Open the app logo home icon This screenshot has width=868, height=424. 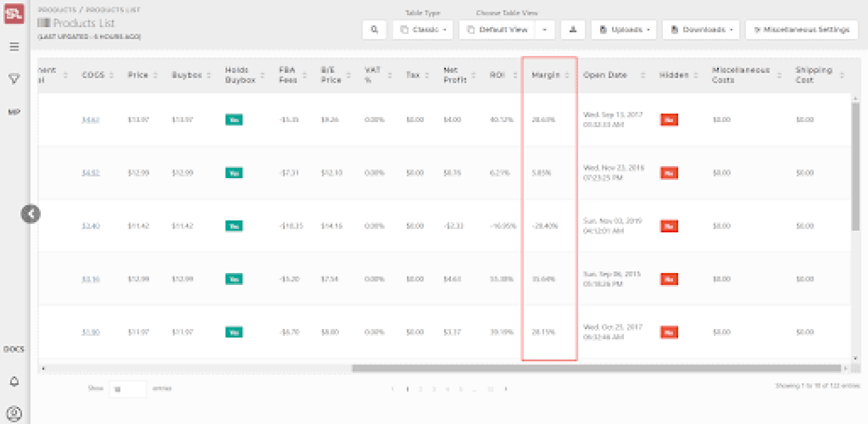point(14,14)
